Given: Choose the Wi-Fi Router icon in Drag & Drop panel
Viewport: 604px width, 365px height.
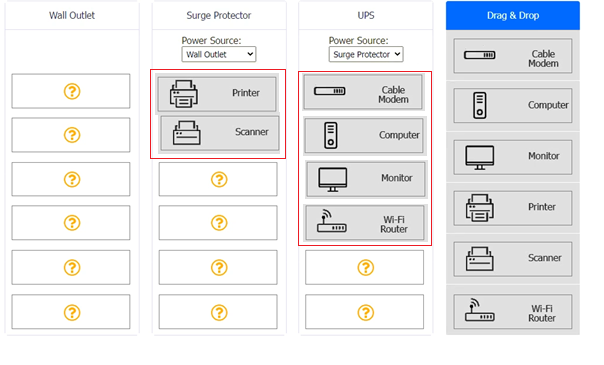Looking at the screenshot, I should coord(480,310).
